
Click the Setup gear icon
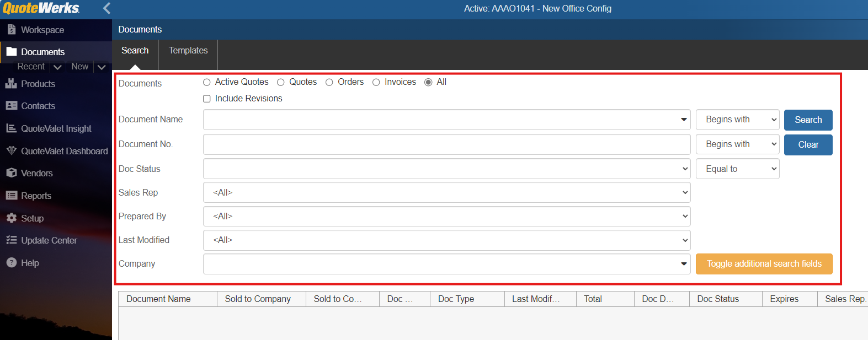click(x=11, y=218)
